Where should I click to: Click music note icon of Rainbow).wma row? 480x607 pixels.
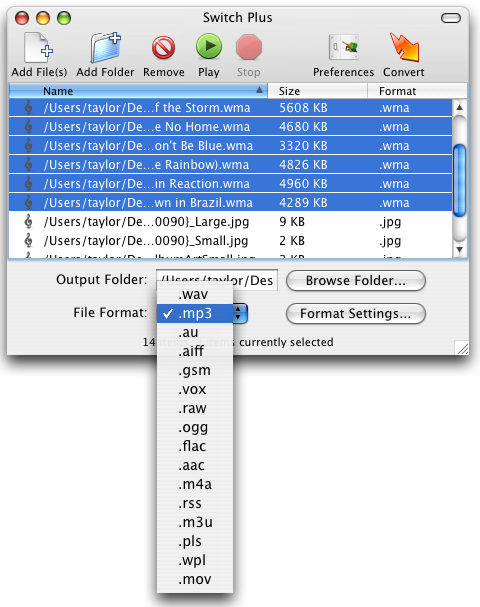[28, 165]
